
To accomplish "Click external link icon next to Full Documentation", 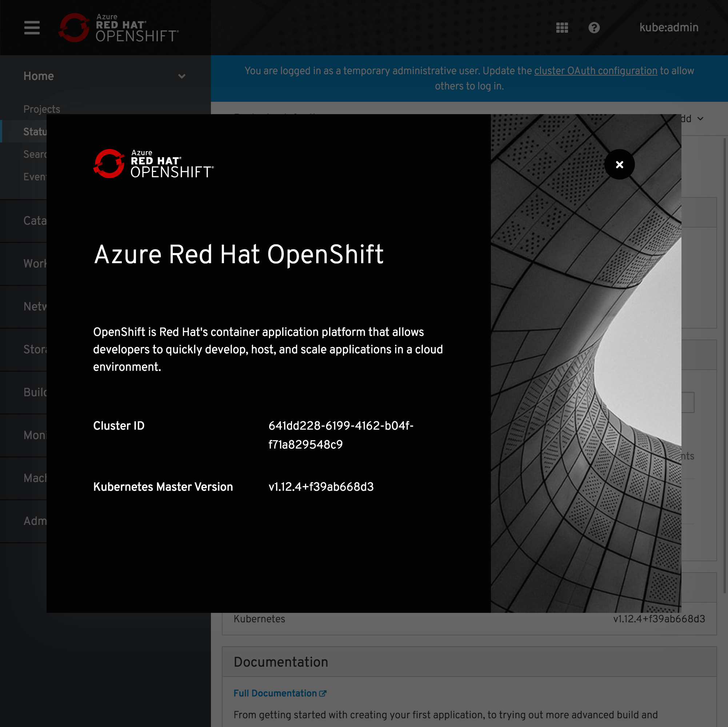I will click(x=323, y=694).
